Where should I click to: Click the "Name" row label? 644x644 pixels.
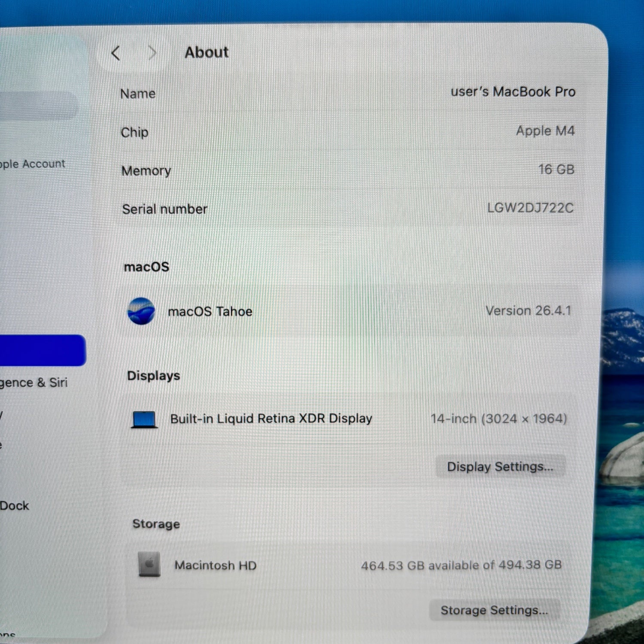pos(138,94)
